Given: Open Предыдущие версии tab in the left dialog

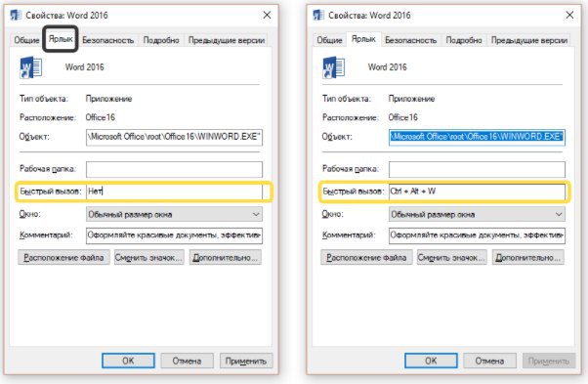Looking at the screenshot, I should click(x=227, y=40).
